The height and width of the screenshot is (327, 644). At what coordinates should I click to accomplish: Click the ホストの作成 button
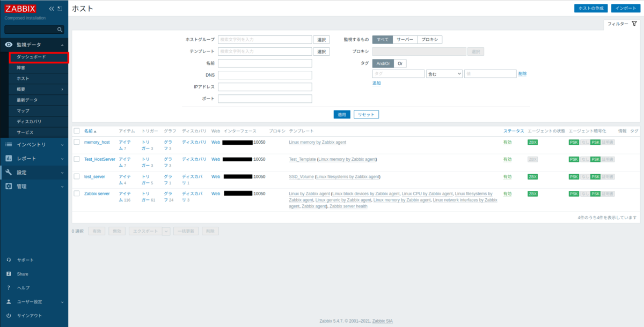pos(591,8)
